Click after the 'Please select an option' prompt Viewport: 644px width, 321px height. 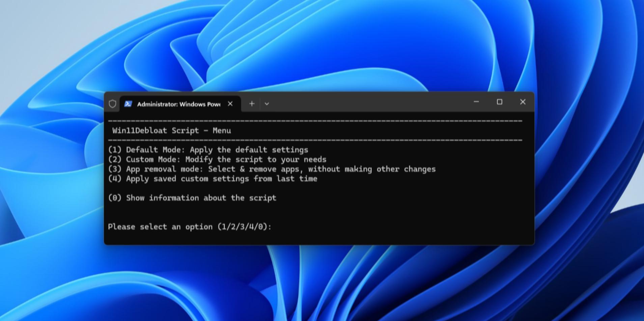click(280, 227)
